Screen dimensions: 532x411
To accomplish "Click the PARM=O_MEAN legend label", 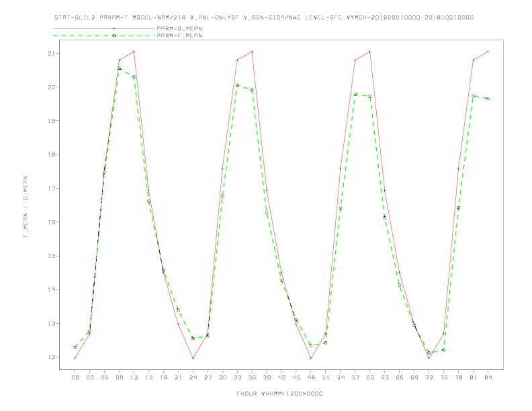I will tap(179, 28).
